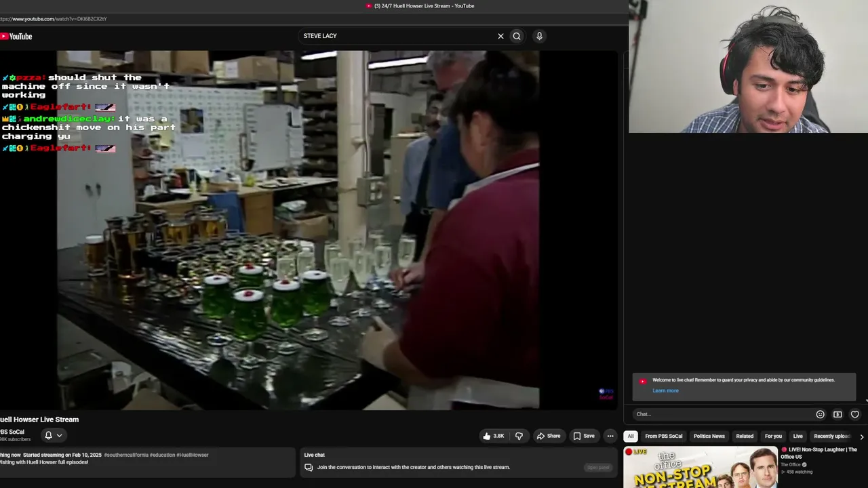The height and width of the screenshot is (488, 868).
Task: Expand the video description box
Action: (x=147, y=462)
